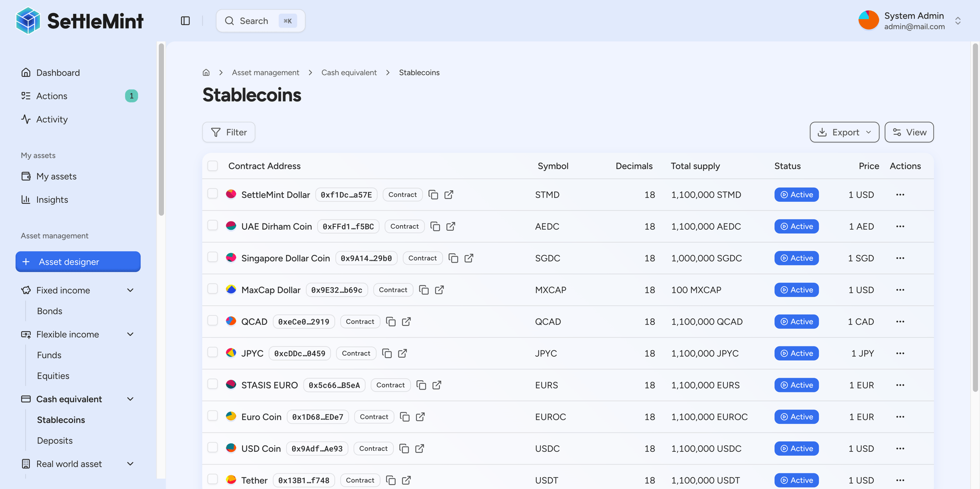980x489 pixels.
Task: Open QCAD contract in external explorer
Action: 406,321
